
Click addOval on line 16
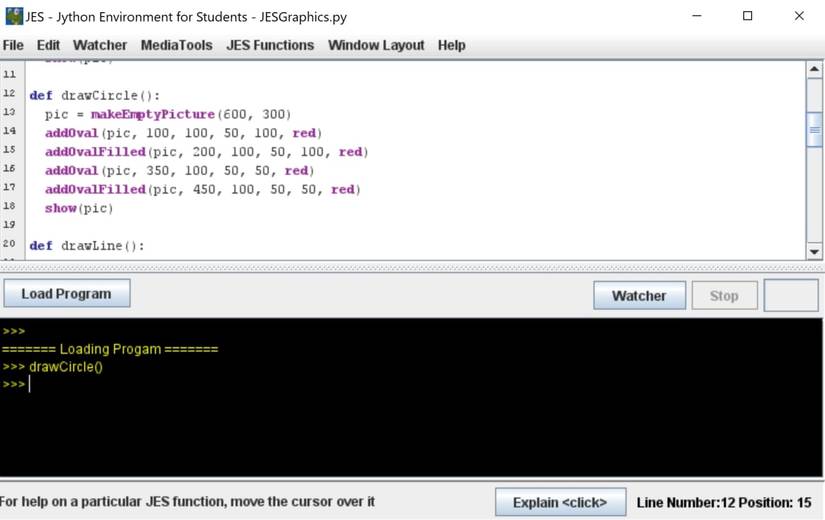(x=72, y=171)
